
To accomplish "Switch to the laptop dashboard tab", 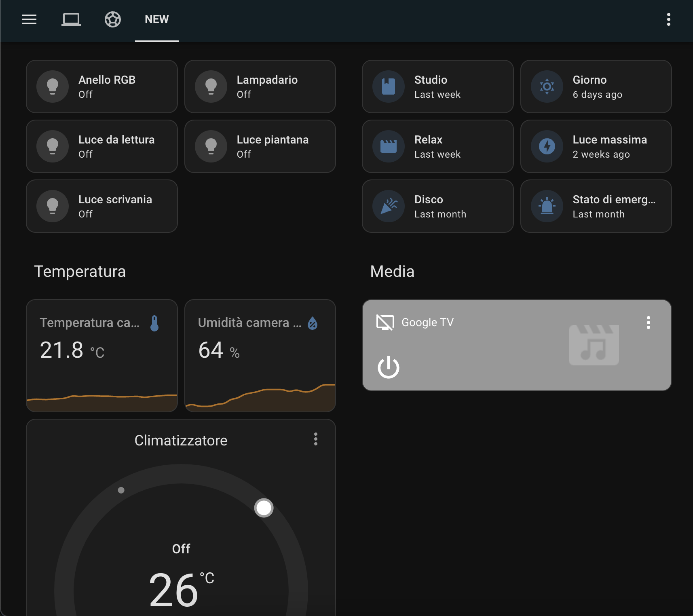I will pos(71,19).
